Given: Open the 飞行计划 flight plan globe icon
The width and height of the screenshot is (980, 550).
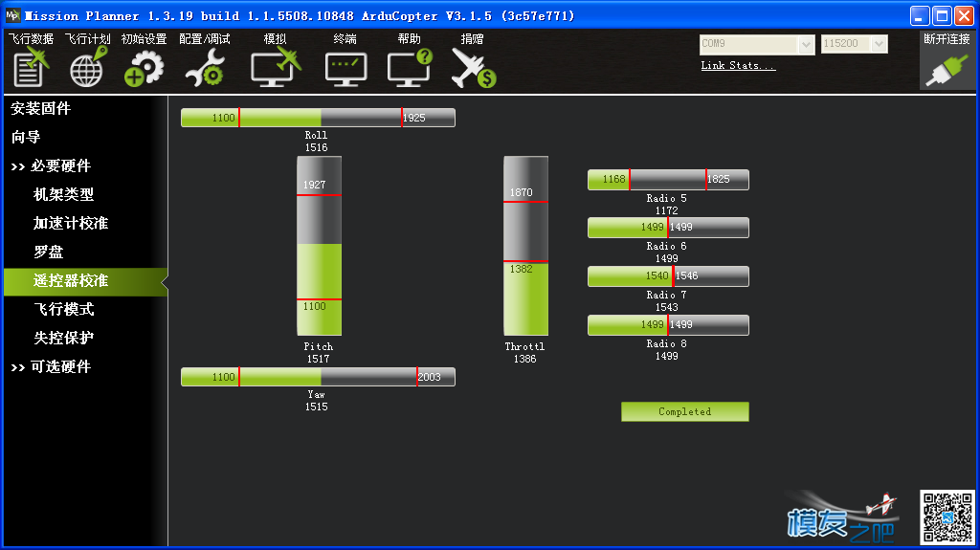Looking at the screenshot, I should [87, 68].
